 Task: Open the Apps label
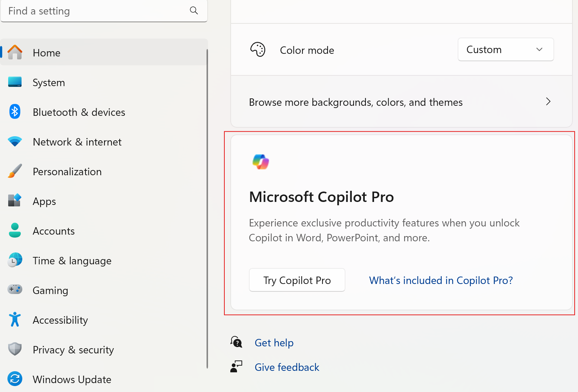coord(44,202)
